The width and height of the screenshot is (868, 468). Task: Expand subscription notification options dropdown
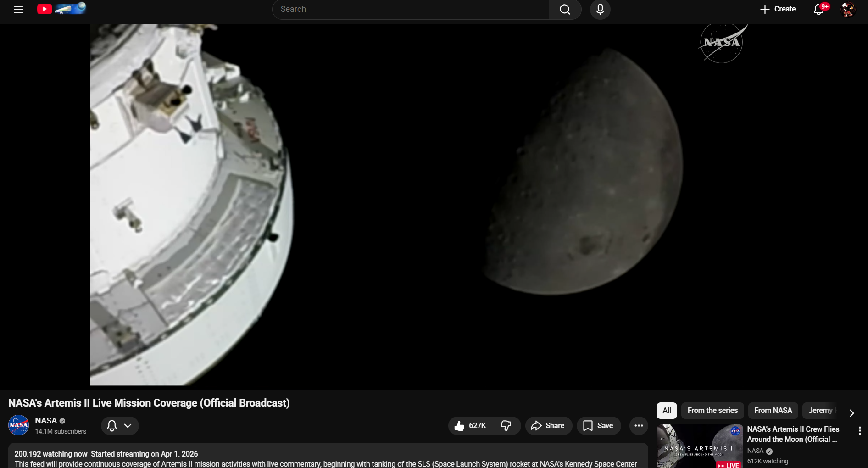[120, 426]
